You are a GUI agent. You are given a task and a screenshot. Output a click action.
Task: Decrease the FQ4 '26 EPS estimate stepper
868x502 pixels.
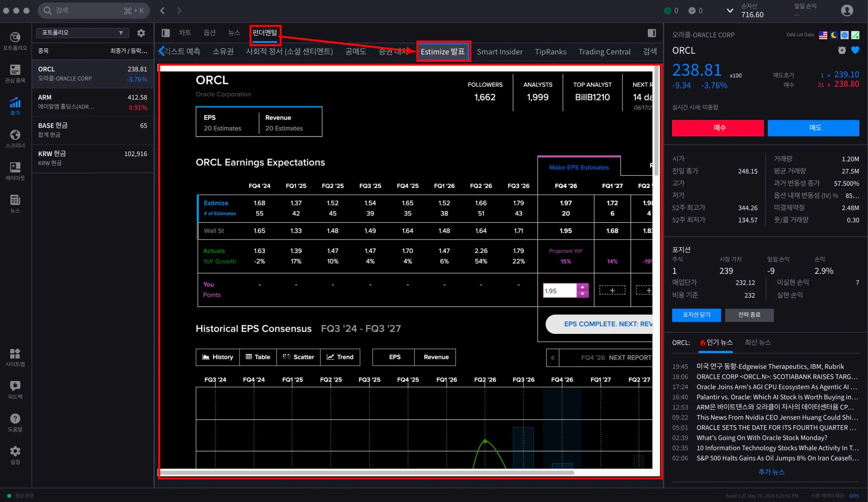582,294
